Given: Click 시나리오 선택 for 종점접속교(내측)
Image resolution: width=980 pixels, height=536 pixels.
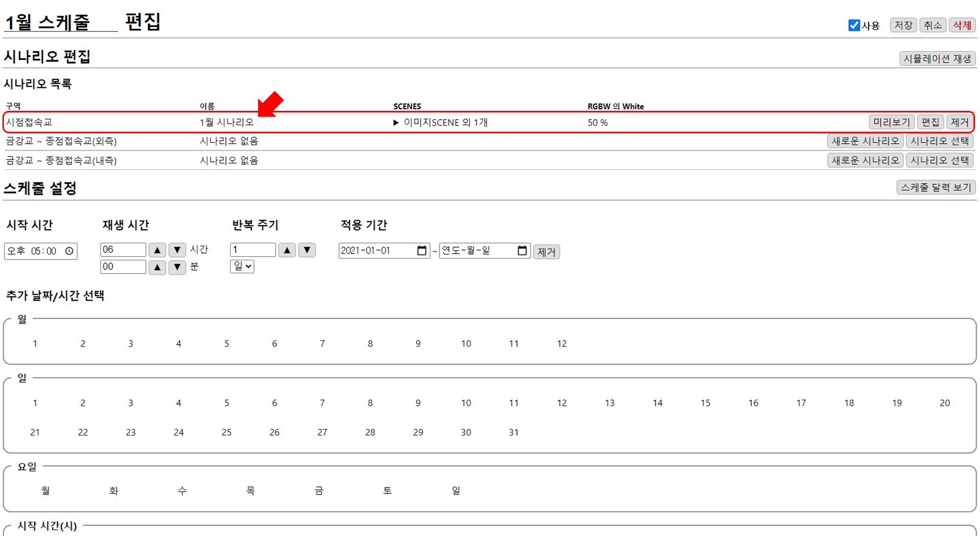Looking at the screenshot, I should 939,160.
